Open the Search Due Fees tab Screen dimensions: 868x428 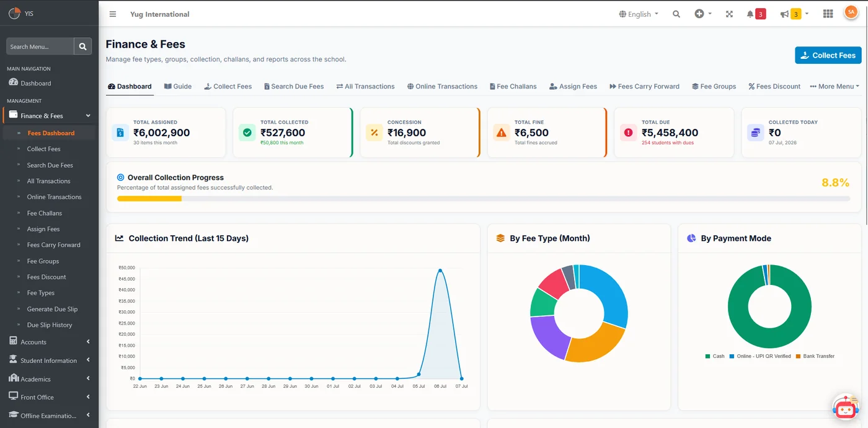click(x=294, y=86)
